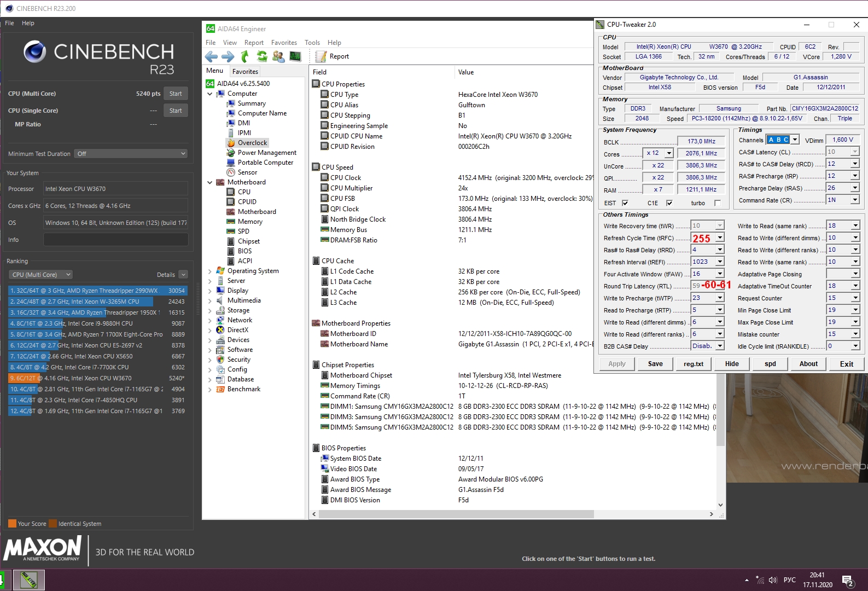Uncheck the EIST checkbox in CPU-Tweaker
Viewport: 868px width, 591px height.
[625, 203]
